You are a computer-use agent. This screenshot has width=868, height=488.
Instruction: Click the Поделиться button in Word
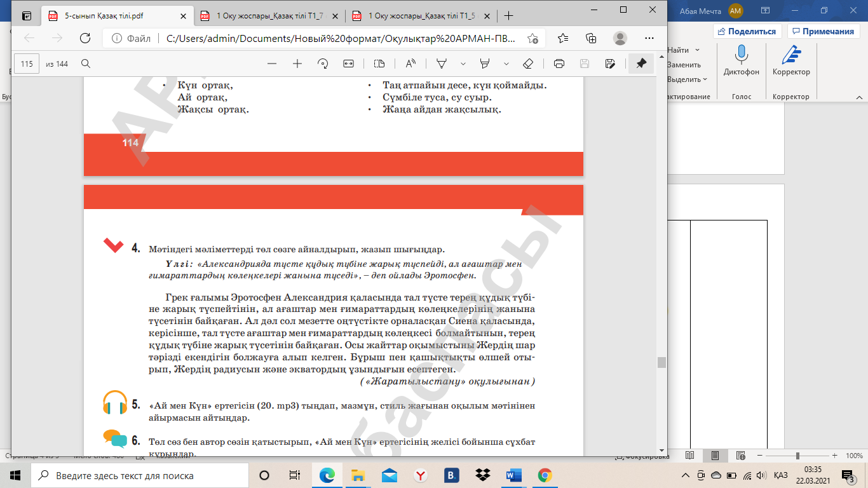coord(747,31)
